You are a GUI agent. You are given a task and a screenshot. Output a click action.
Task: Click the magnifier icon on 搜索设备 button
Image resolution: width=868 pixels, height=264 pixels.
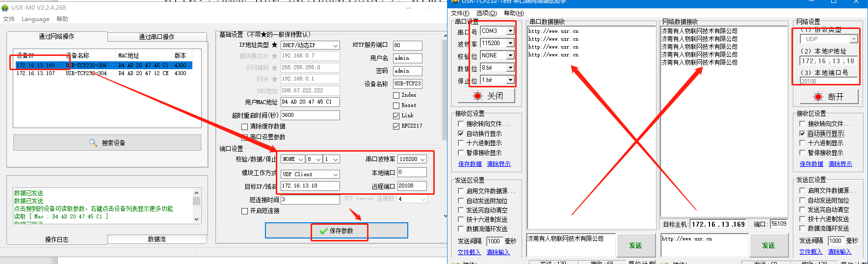[x=93, y=143]
